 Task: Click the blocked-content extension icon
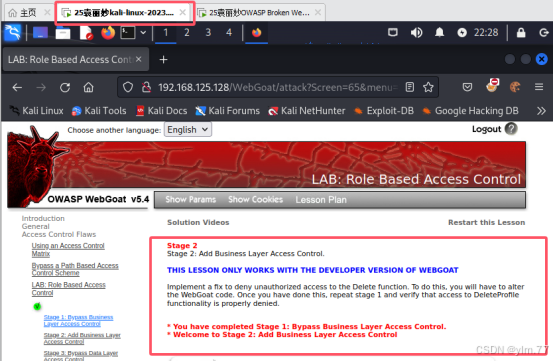[492, 86]
